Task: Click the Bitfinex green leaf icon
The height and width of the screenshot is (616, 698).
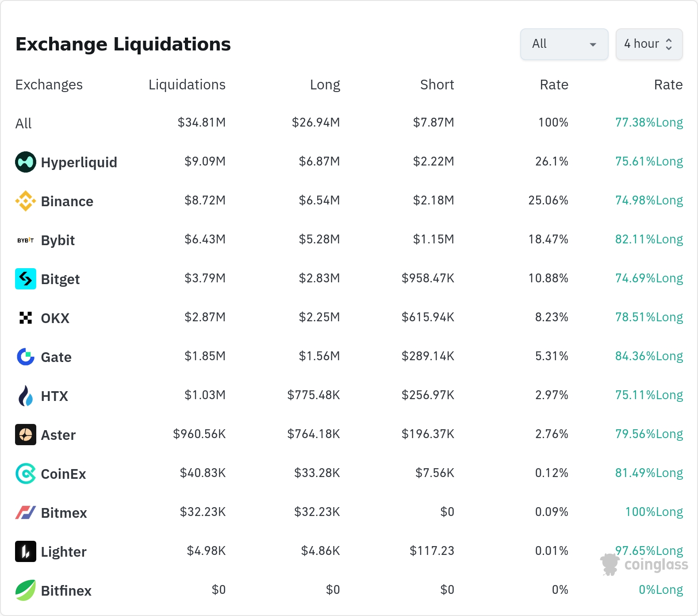Action: tap(26, 590)
